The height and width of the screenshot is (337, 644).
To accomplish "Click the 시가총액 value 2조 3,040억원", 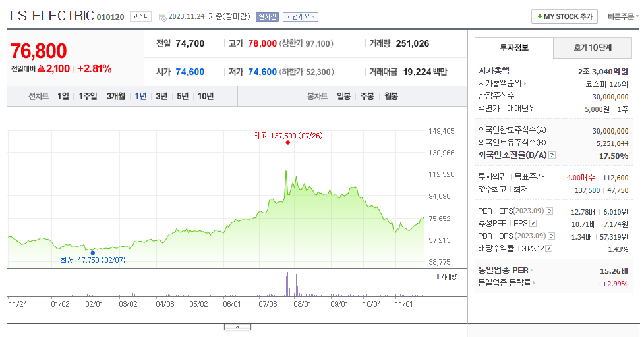I will pos(603,71).
